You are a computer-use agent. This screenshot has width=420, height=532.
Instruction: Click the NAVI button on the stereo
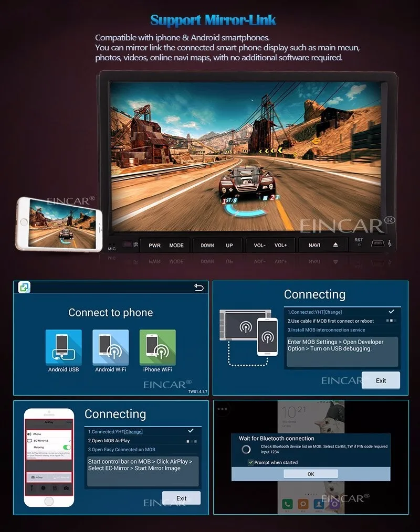pyautogui.click(x=314, y=245)
